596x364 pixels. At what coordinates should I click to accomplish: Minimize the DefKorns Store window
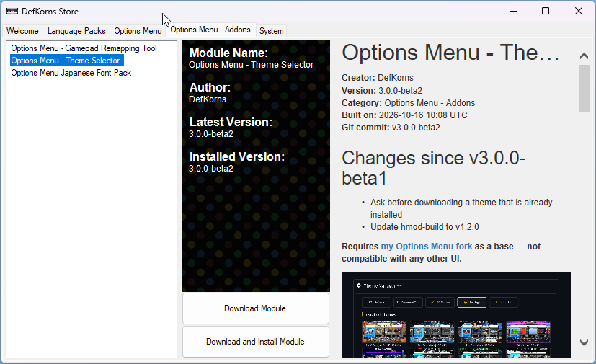513,11
